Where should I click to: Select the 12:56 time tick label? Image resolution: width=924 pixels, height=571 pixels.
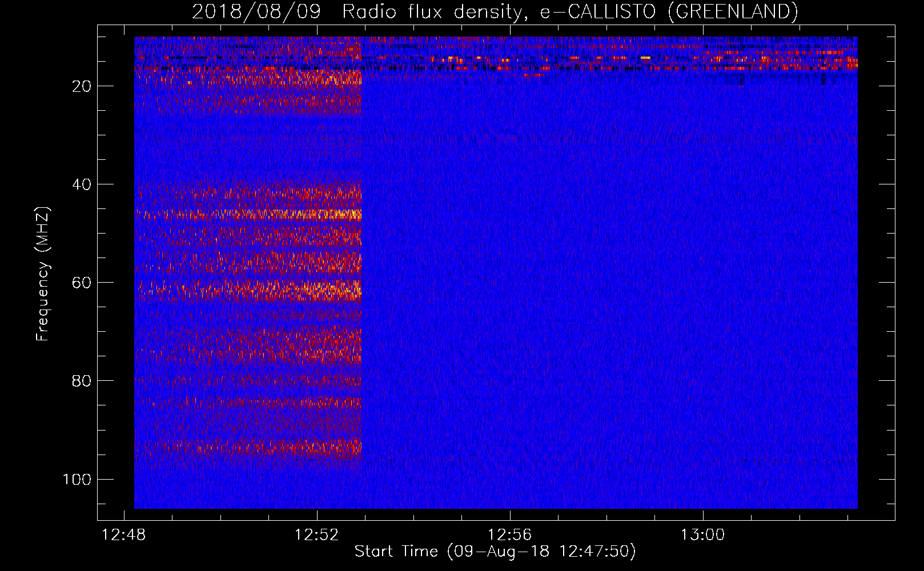509,535
